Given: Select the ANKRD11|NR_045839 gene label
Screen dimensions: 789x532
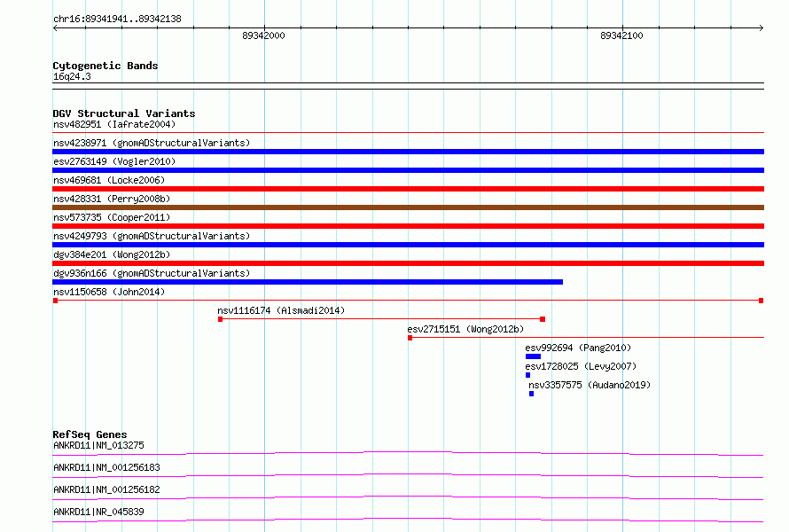Looking at the screenshot, I should (98, 512).
